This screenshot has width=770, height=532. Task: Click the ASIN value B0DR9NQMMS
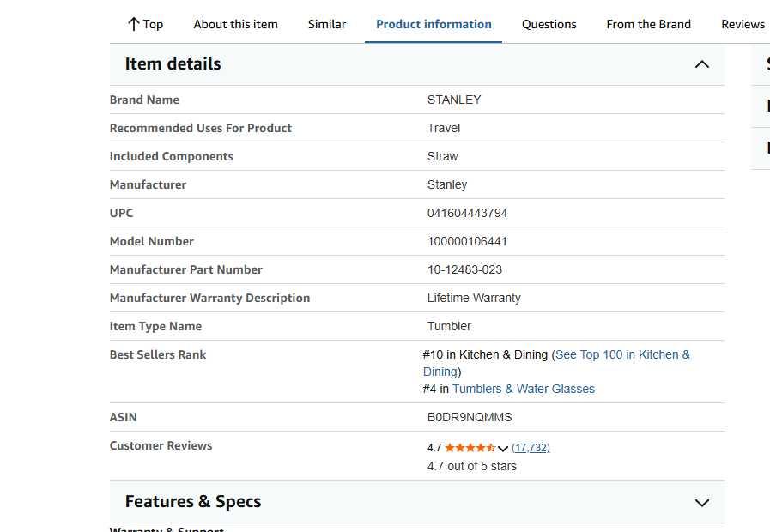pos(470,417)
